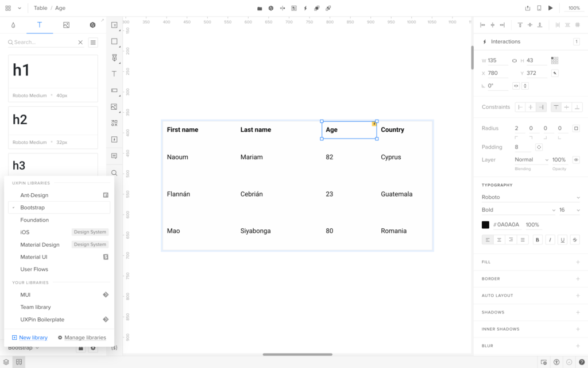This screenshot has height=368, width=588.
Task: Open the black text color swatch
Action: pos(485,225)
